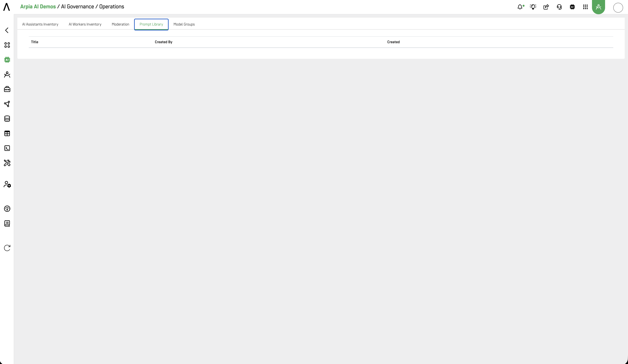Click the Created By column header
The width and height of the screenshot is (628, 364).
point(164,42)
